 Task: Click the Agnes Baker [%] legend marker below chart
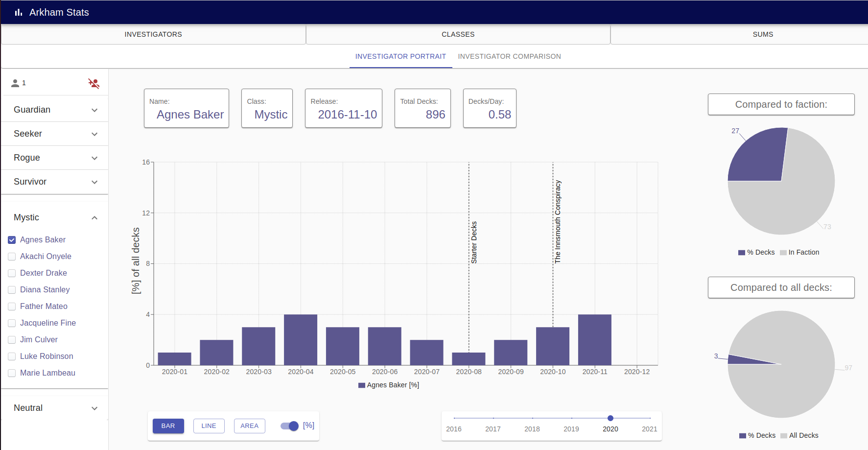point(361,385)
